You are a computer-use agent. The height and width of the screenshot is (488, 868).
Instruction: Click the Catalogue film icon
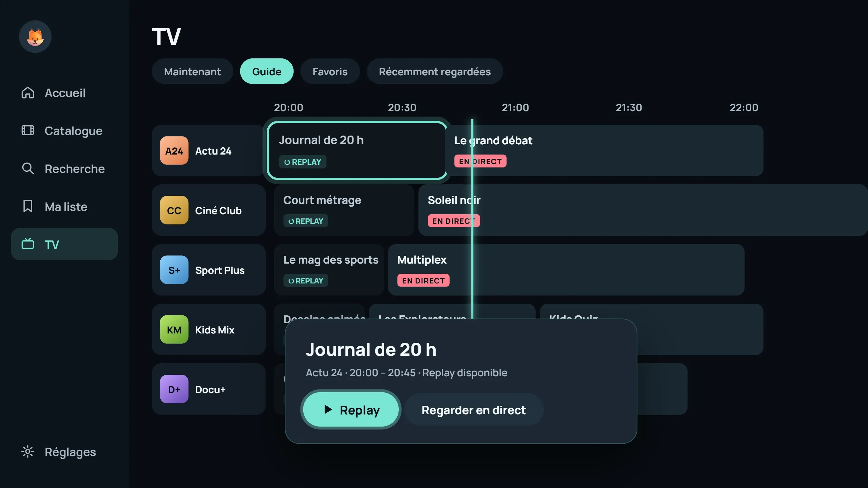click(28, 130)
